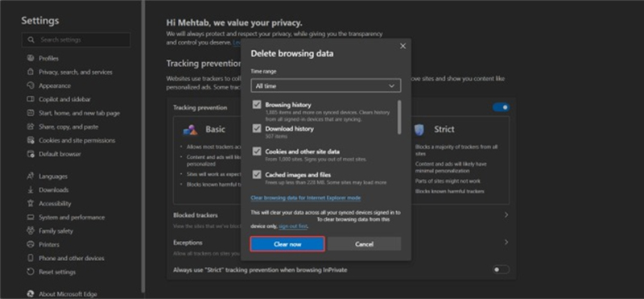Click the Settings heading in sidebar

pyautogui.click(x=39, y=21)
